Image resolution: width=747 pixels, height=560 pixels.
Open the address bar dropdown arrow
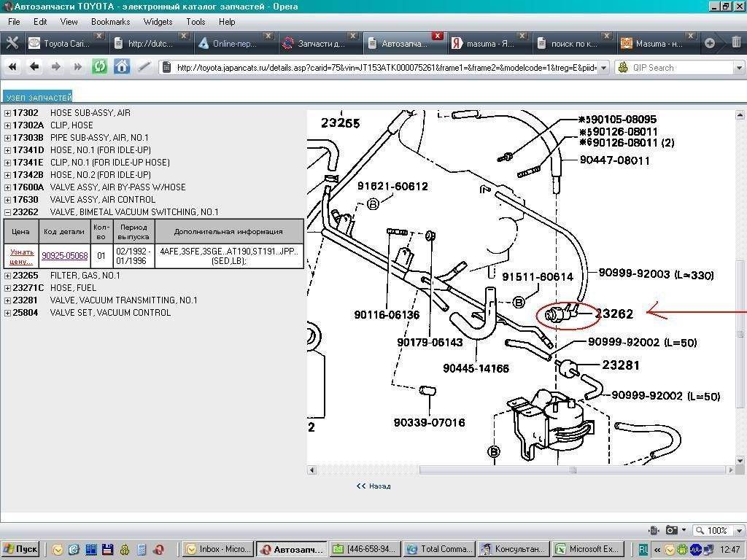(603, 68)
